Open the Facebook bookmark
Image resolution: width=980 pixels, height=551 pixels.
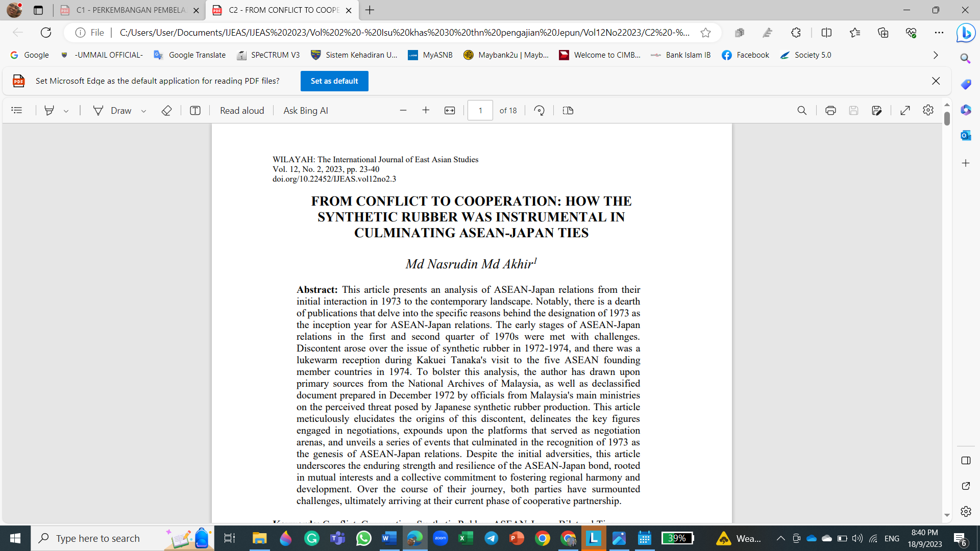(x=745, y=55)
